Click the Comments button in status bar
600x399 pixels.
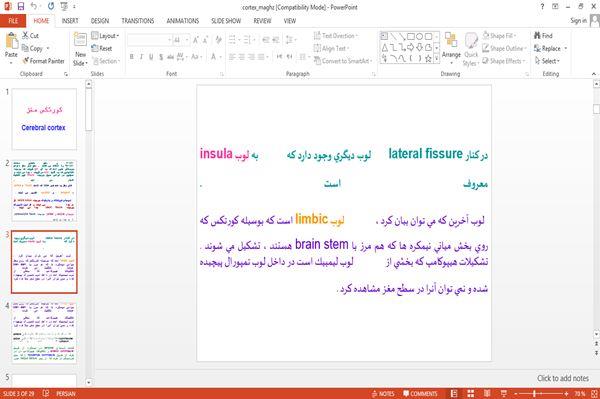click(x=420, y=394)
